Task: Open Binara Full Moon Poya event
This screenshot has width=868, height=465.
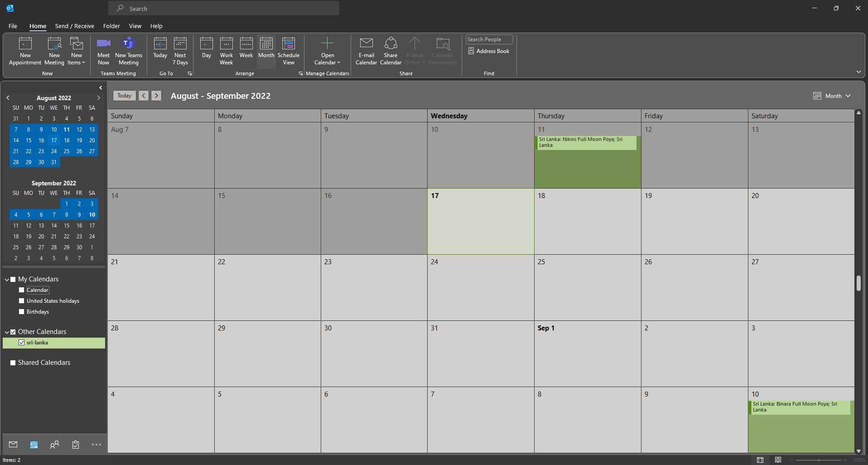Action: coord(800,407)
